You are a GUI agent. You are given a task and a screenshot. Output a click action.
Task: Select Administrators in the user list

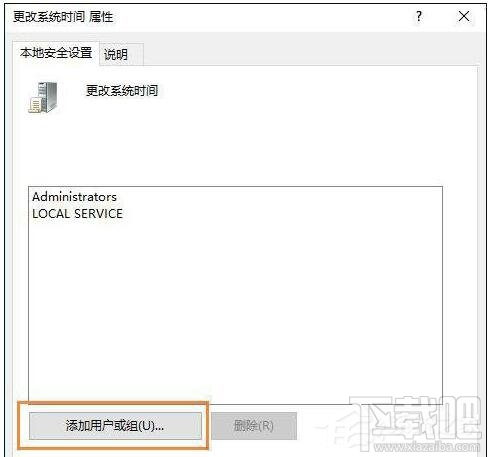point(75,197)
